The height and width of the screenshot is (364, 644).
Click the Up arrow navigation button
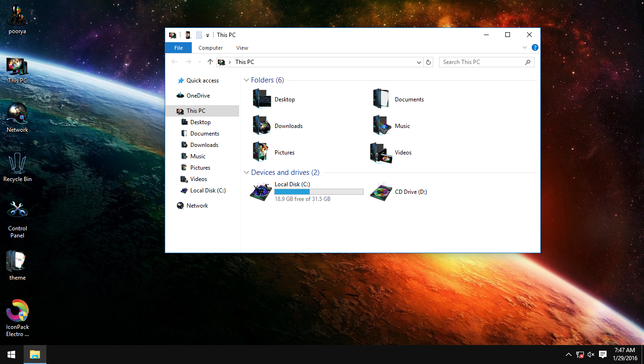[x=210, y=62]
